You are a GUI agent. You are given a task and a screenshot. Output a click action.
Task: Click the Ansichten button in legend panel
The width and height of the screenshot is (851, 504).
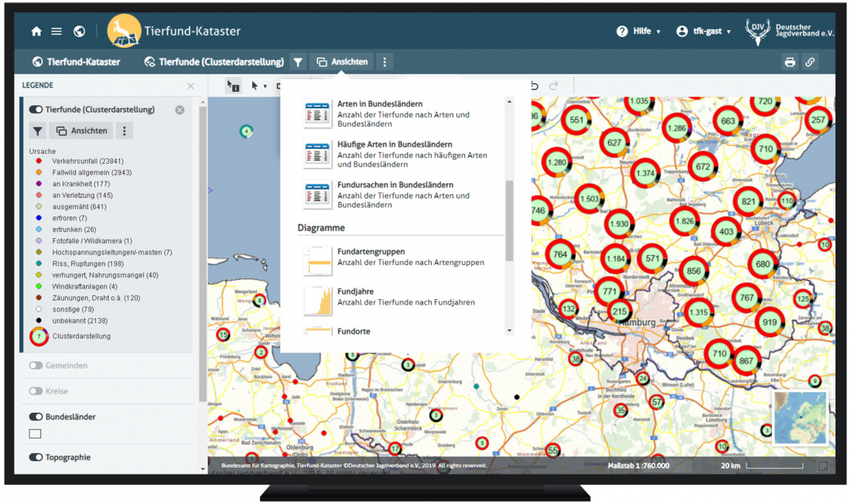81,131
